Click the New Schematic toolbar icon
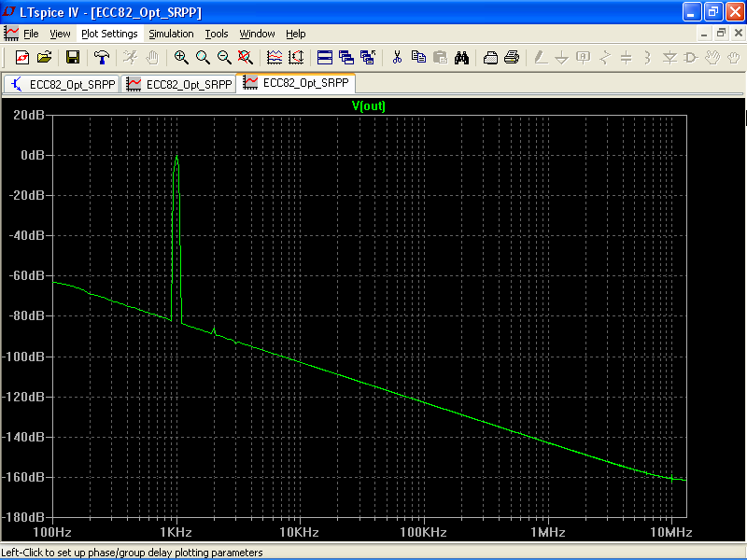The height and width of the screenshot is (560, 747). [22, 58]
